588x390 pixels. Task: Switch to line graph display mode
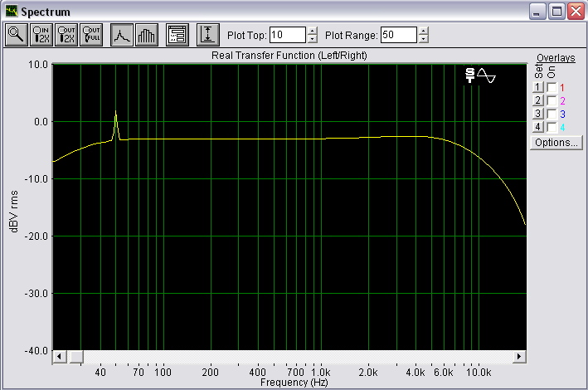(122, 35)
